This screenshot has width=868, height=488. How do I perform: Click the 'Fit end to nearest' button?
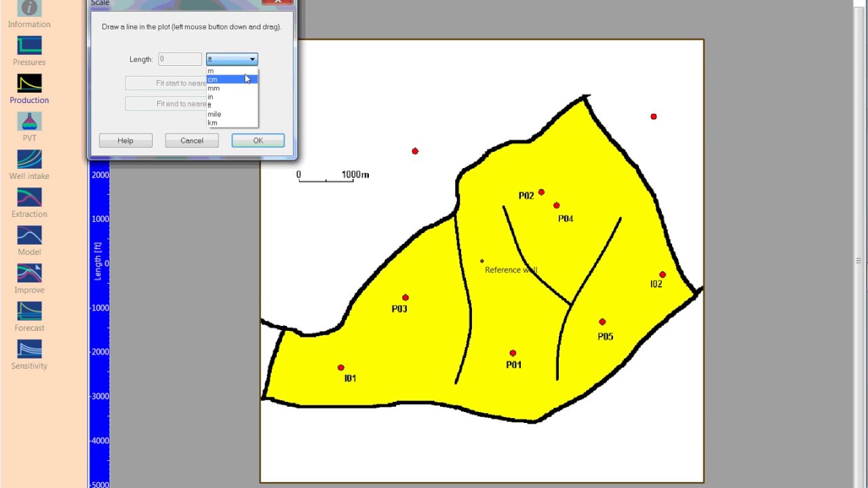166,104
